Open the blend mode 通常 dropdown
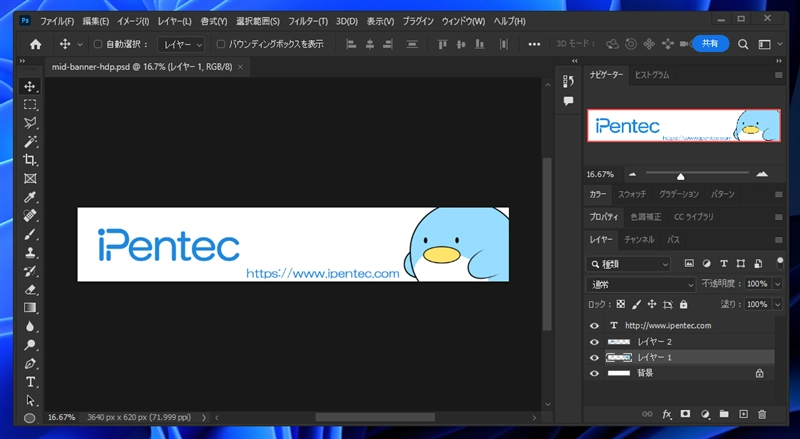The image size is (800, 439). tap(640, 284)
